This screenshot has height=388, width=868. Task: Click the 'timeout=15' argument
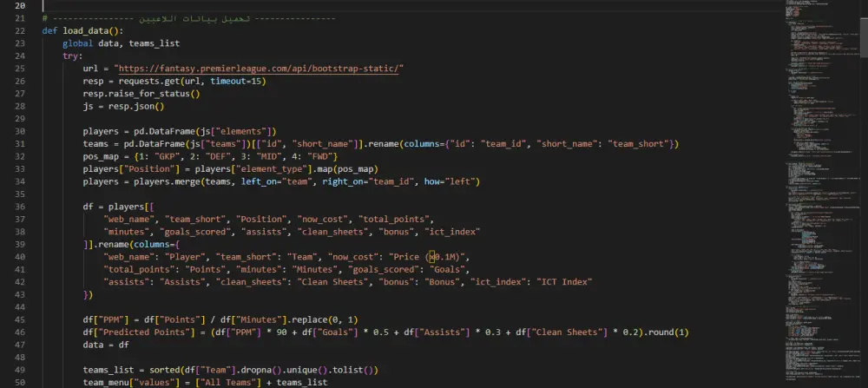pyautogui.click(x=236, y=82)
